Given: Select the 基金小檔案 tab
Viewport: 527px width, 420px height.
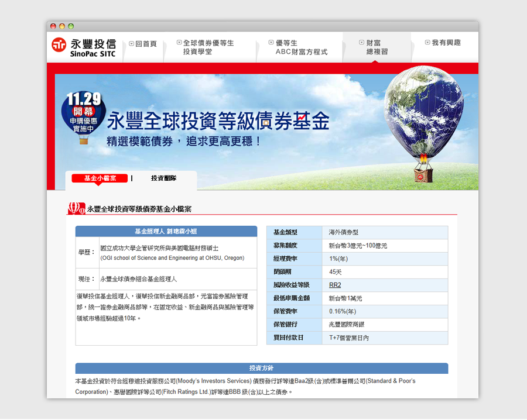Looking at the screenshot, I should click(100, 178).
